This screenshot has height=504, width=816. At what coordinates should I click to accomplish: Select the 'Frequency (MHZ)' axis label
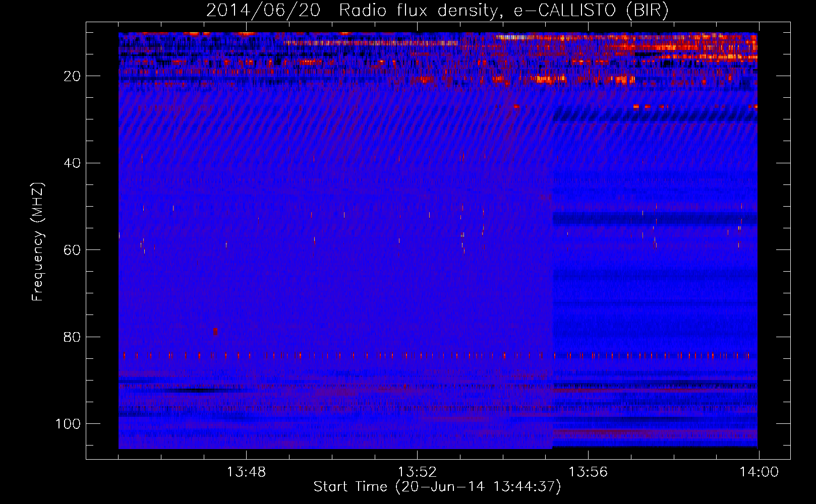click(38, 242)
